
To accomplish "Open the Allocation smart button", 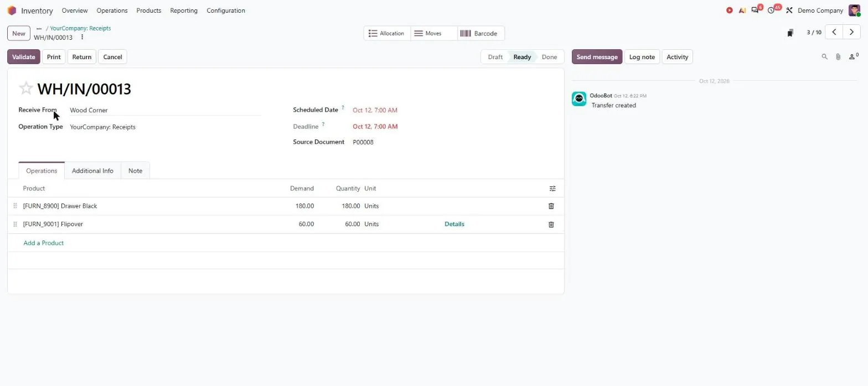I will point(387,33).
